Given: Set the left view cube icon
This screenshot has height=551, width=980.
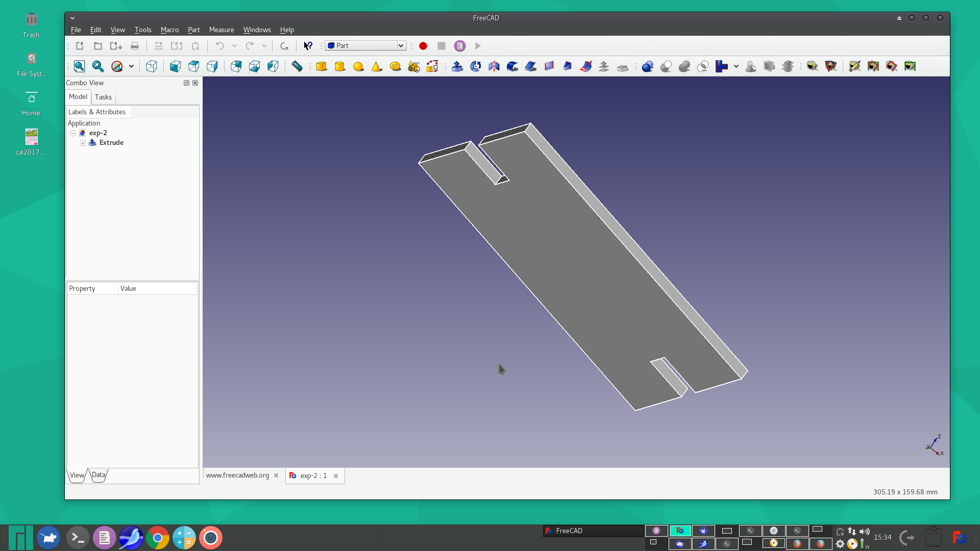Looking at the screenshot, I should click(273, 66).
